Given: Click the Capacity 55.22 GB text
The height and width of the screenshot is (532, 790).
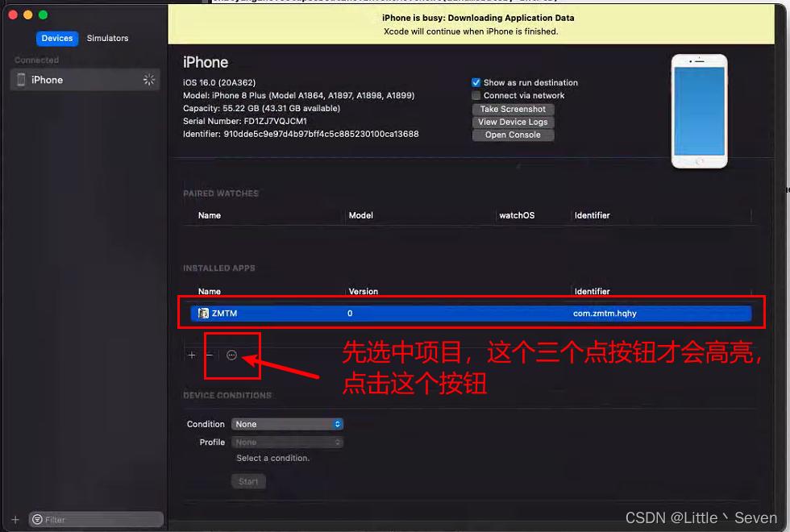Looking at the screenshot, I should coord(261,108).
